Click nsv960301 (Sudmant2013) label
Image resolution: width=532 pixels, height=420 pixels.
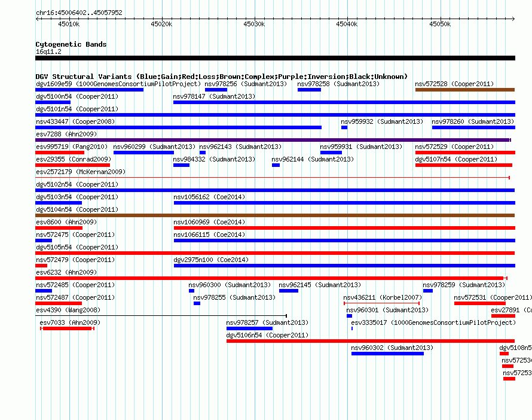(387, 310)
